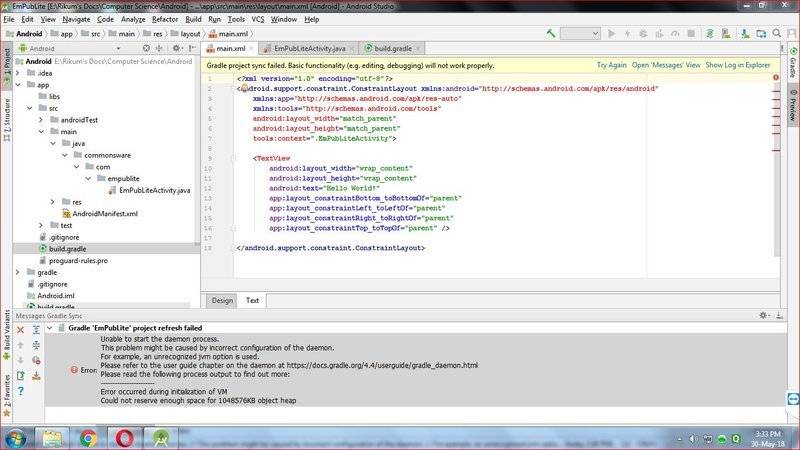Image resolution: width=800 pixels, height=450 pixels.
Task: Click the Try Again link
Action: (611, 64)
